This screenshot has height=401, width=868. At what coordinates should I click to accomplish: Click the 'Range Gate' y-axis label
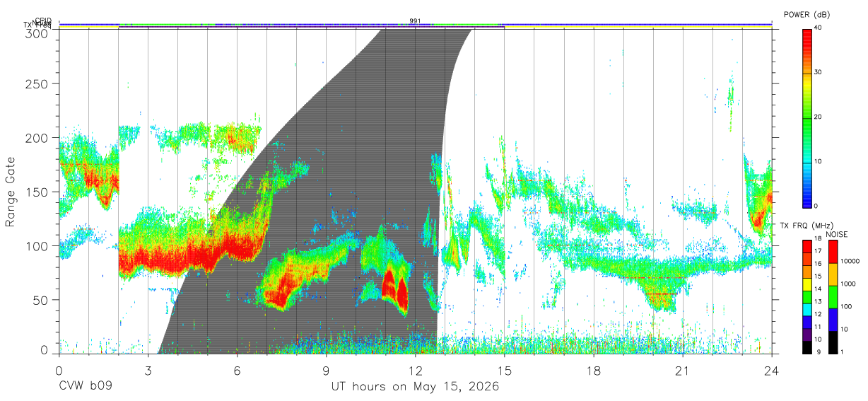tap(11, 191)
